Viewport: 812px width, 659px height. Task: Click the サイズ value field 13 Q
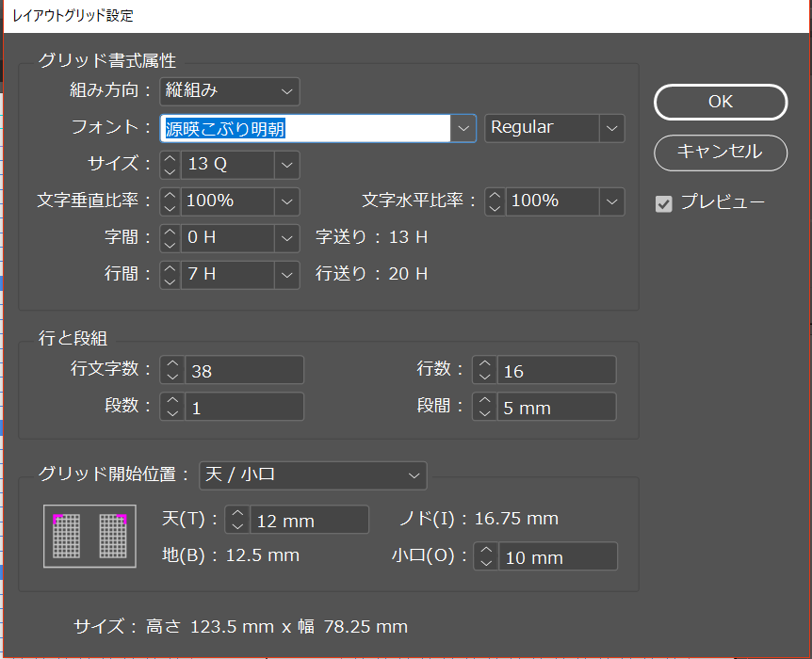point(227,165)
